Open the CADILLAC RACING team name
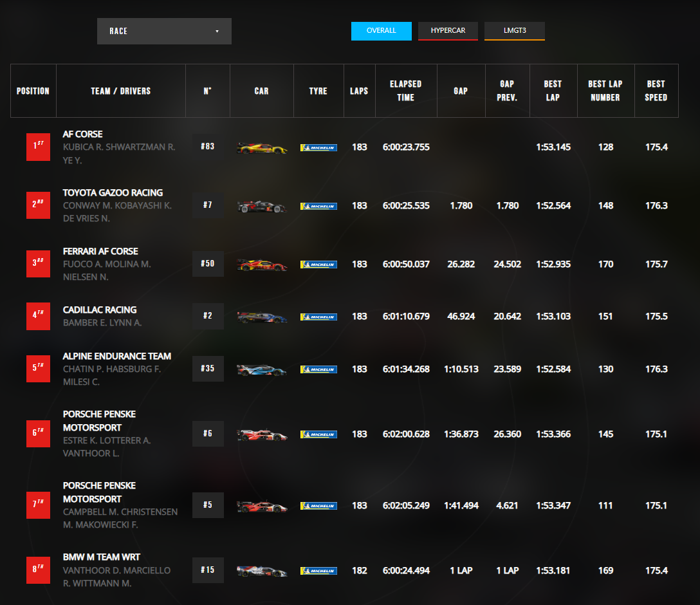The width and height of the screenshot is (700, 605). [x=100, y=310]
